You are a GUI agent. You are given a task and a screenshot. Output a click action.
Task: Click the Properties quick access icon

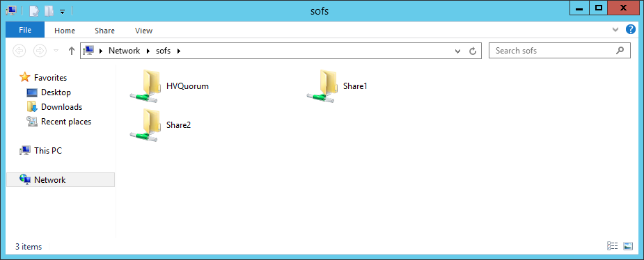click(x=34, y=10)
